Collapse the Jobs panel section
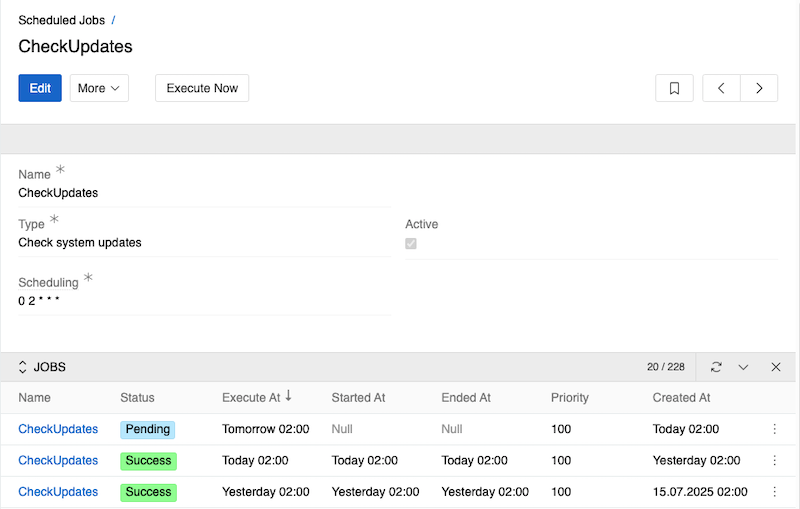This screenshot has height=509, width=800. (x=23, y=367)
